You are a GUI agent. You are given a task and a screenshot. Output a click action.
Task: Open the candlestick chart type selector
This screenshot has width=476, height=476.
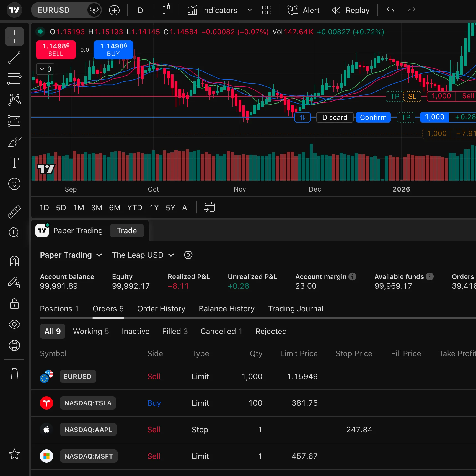166,10
